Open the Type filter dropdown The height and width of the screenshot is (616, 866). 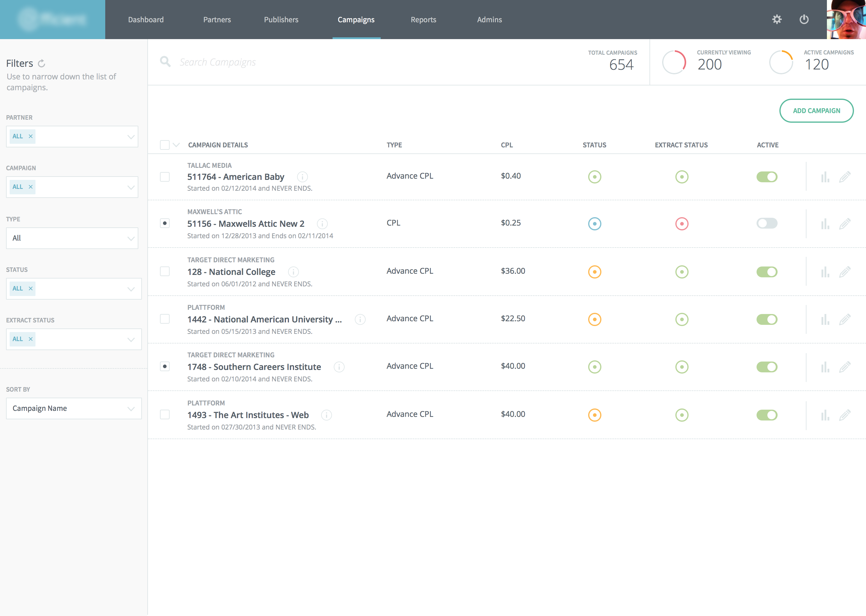pyautogui.click(x=72, y=238)
